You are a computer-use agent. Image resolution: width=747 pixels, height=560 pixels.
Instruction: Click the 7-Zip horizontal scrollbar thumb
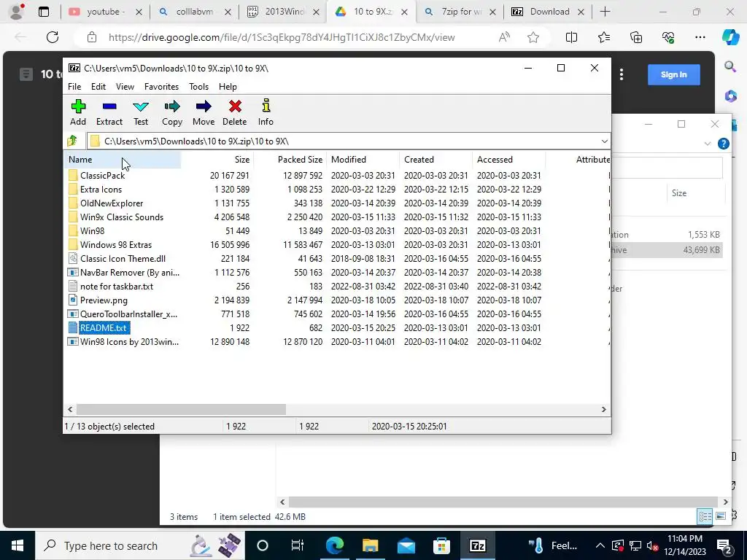181,410
